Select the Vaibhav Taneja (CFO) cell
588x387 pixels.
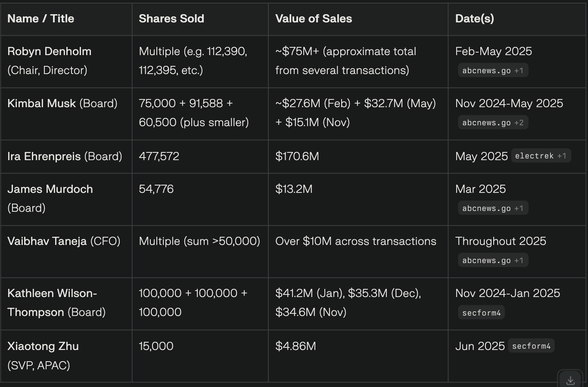pyautogui.click(x=64, y=241)
